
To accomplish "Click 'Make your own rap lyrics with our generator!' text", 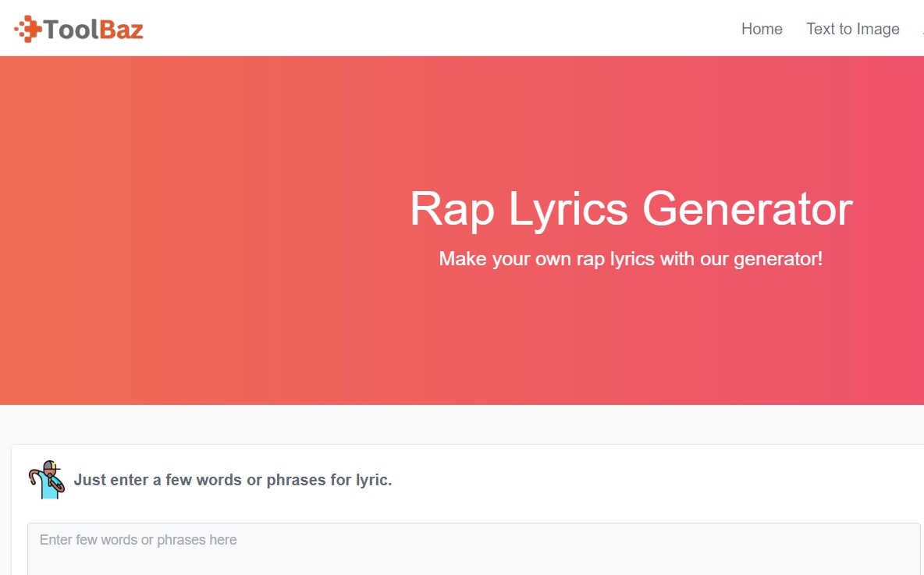I will 631,258.
